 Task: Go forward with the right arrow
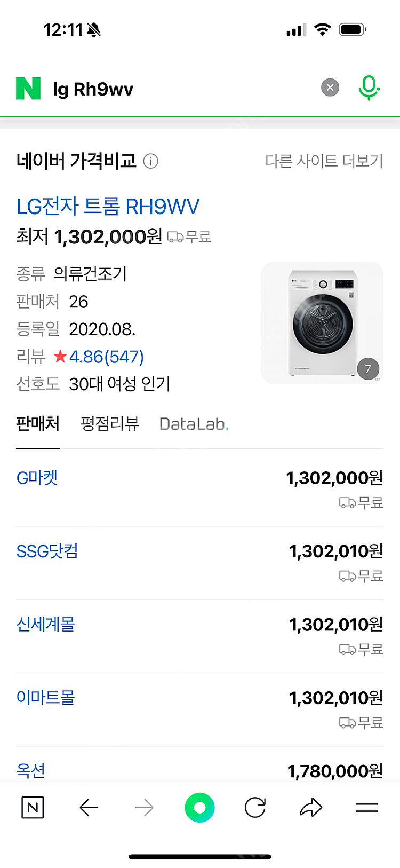(144, 808)
